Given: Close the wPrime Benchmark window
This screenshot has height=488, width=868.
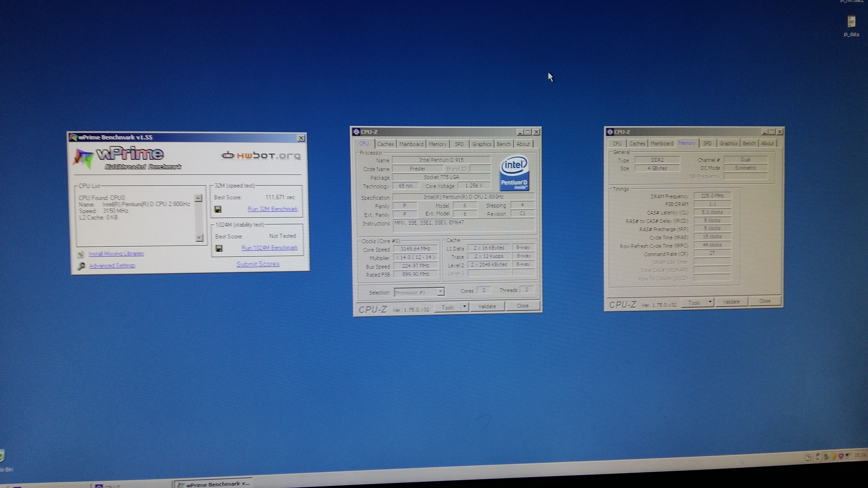Looking at the screenshot, I should click(301, 138).
